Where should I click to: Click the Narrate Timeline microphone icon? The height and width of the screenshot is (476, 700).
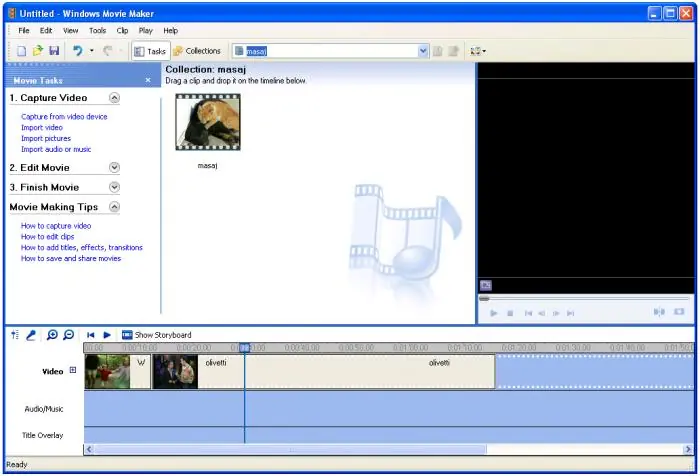click(31, 334)
